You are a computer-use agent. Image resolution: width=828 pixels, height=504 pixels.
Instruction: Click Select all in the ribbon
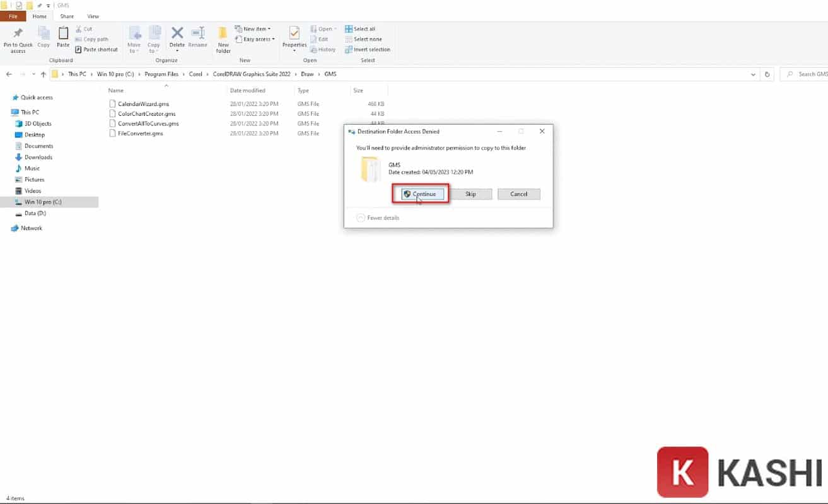(360, 29)
